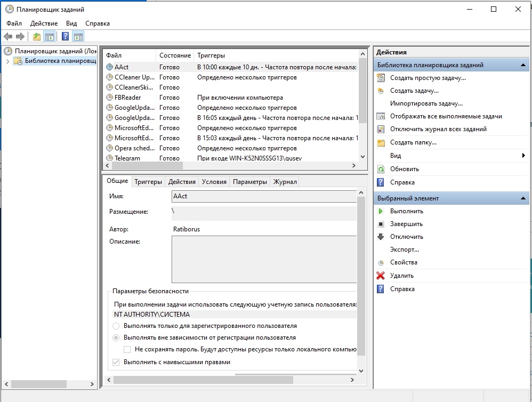Viewport: 532px width, 402px height.
Task: Click the Back arrow toolbar icon
Action: (x=8, y=37)
